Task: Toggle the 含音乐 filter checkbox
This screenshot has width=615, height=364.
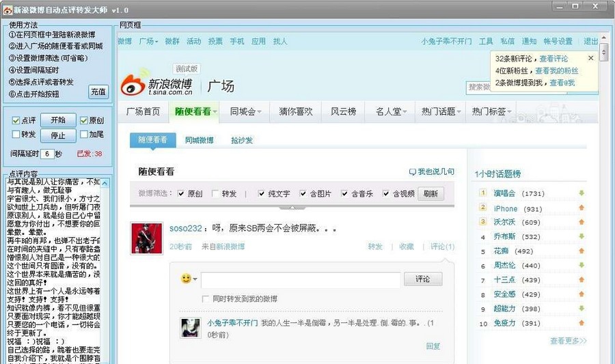Action: point(344,193)
